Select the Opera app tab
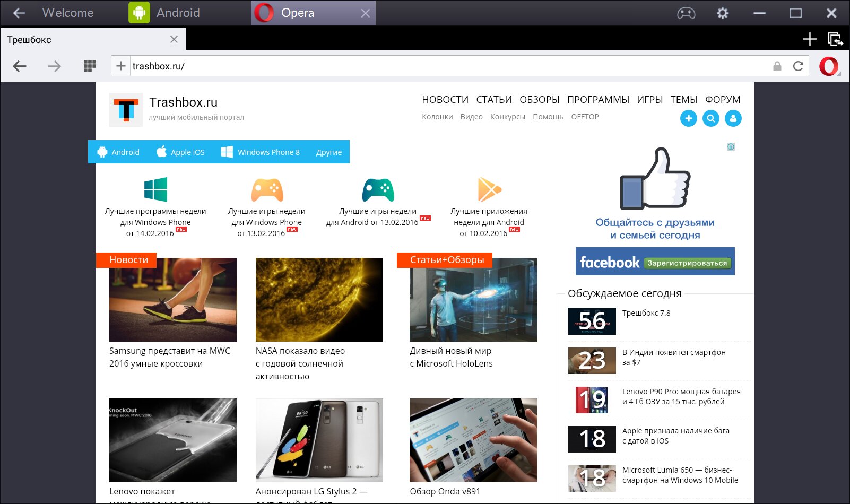This screenshot has width=850, height=504. click(313, 13)
